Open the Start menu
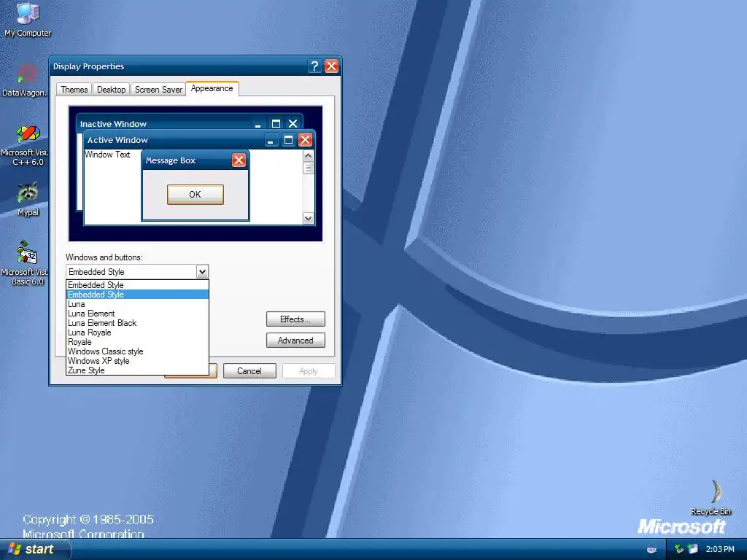Viewport: 747px width, 560px height. coord(34,549)
